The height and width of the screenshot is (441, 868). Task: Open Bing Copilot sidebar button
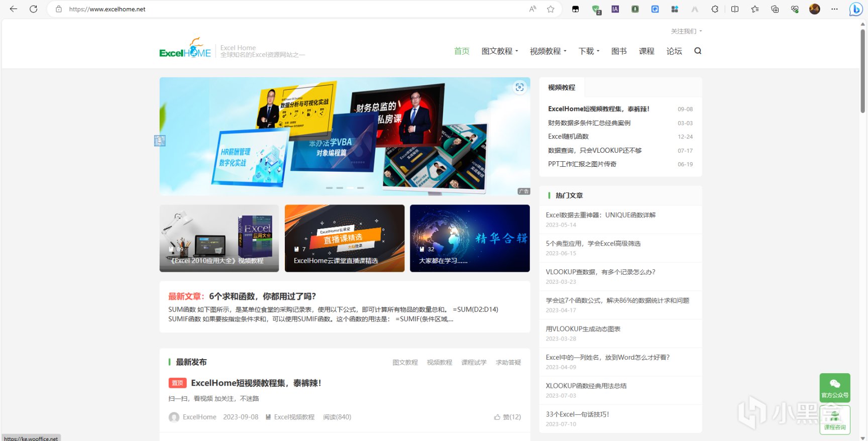point(856,9)
